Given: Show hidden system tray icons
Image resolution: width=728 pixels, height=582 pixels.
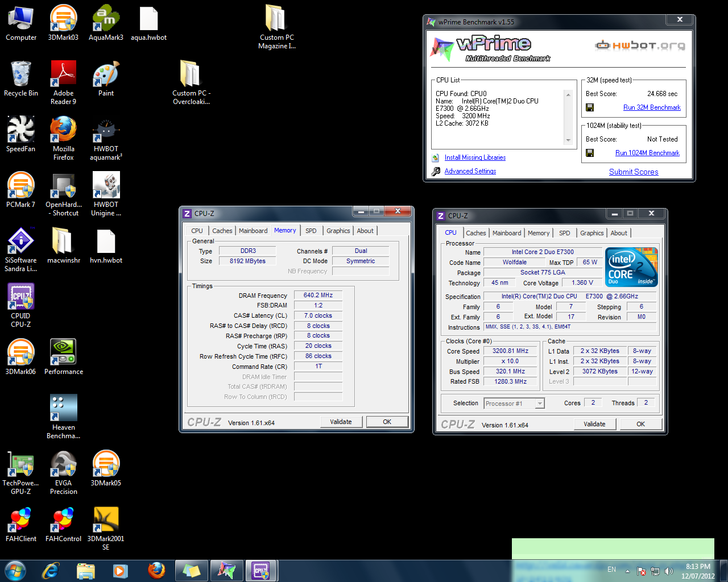Looking at the screenshot, I should point(627,571).
